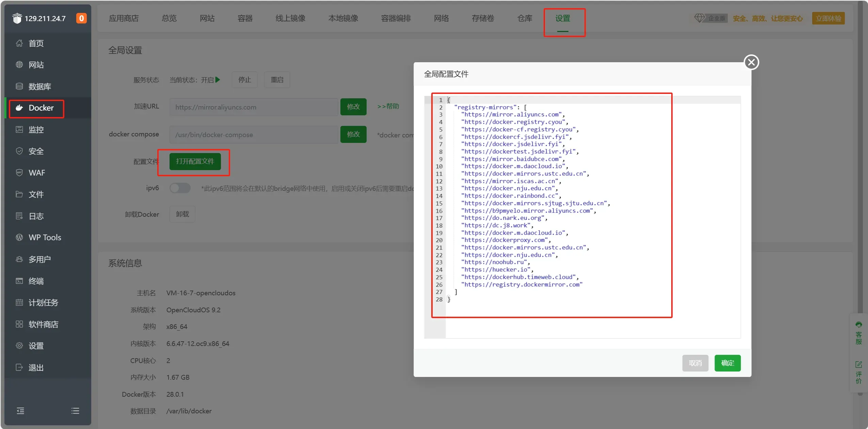868x429 pixels.
Task: Click the 数据库 database icon
Action: click(19, 86)
